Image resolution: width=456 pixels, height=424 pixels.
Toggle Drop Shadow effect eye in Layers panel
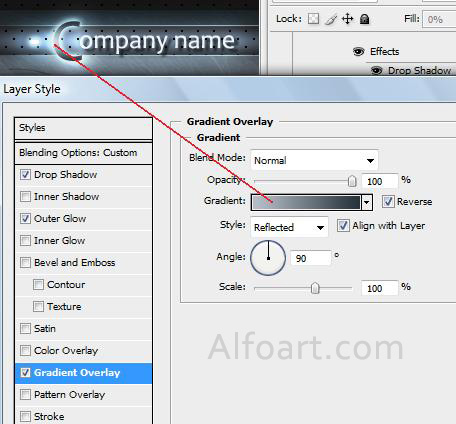coord(376,70)
